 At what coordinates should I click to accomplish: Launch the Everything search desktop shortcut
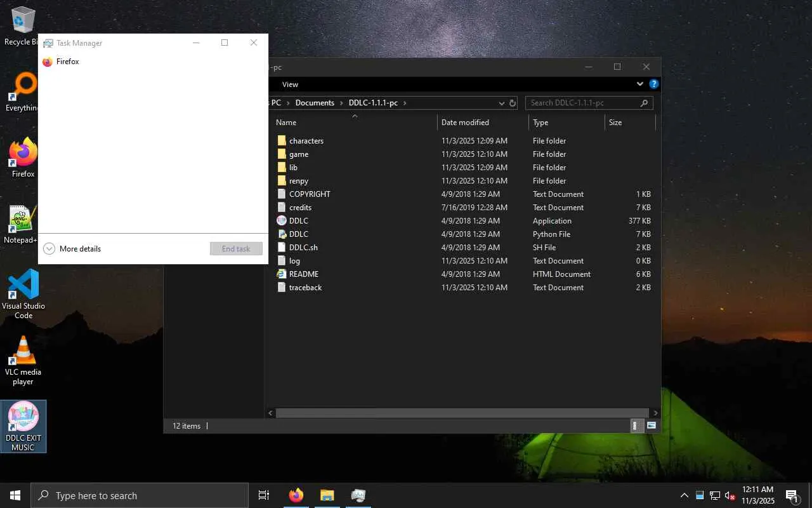pyautogui.click(x=23, y=92)
